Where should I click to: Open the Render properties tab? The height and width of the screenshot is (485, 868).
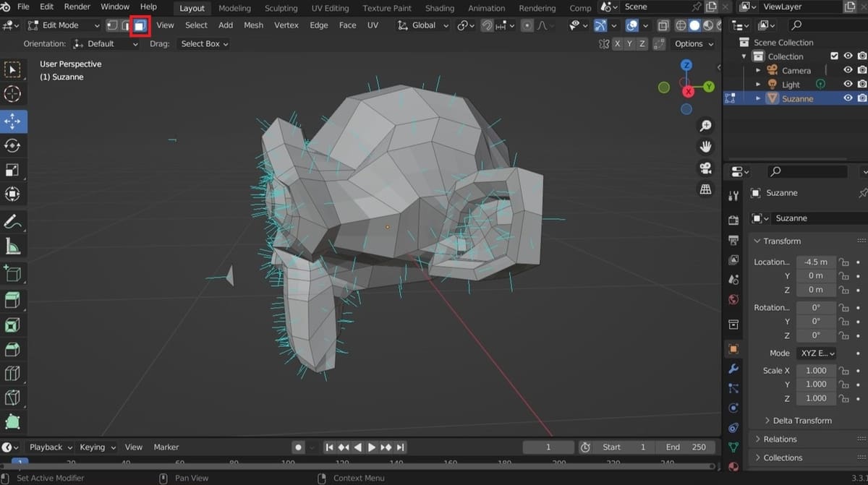[733, 220]
